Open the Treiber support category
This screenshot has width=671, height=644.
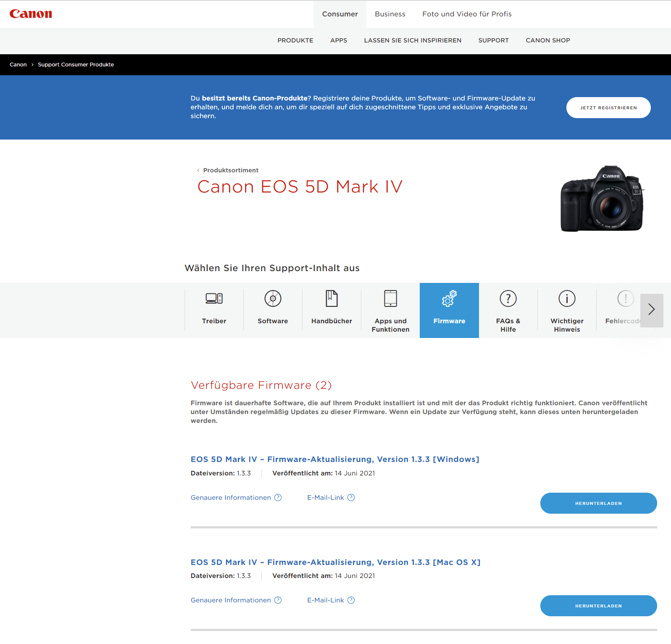(x=214, y=310)
